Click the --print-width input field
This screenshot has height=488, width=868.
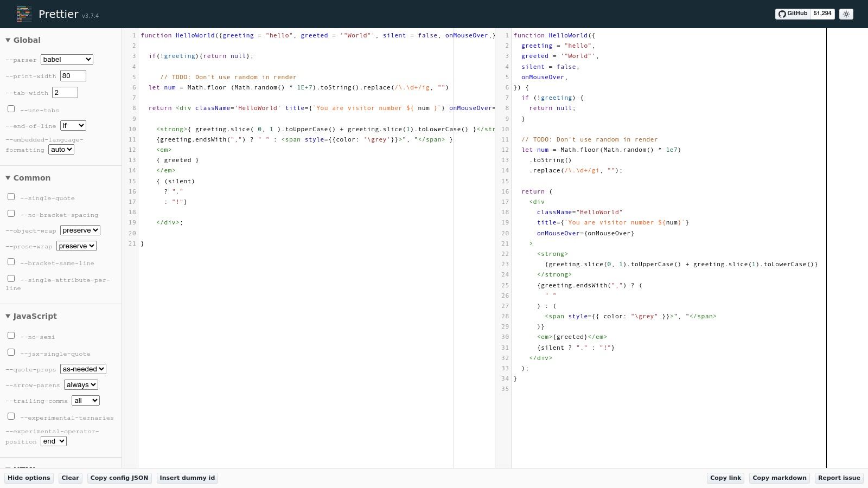coord(73,76)
